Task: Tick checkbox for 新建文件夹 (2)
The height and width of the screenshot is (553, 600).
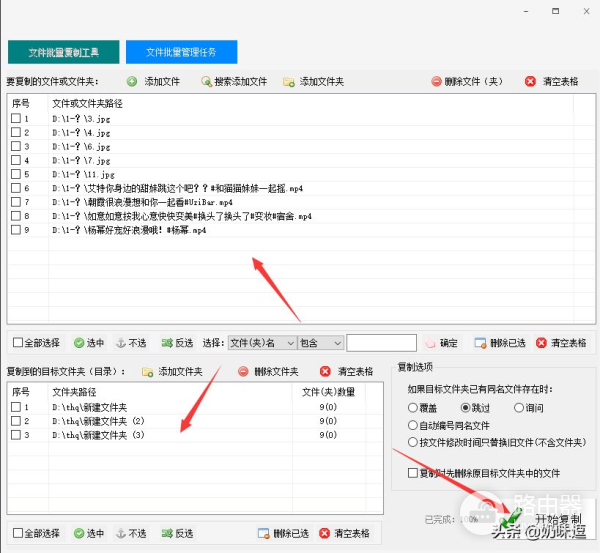Action: tap(16, 421)
